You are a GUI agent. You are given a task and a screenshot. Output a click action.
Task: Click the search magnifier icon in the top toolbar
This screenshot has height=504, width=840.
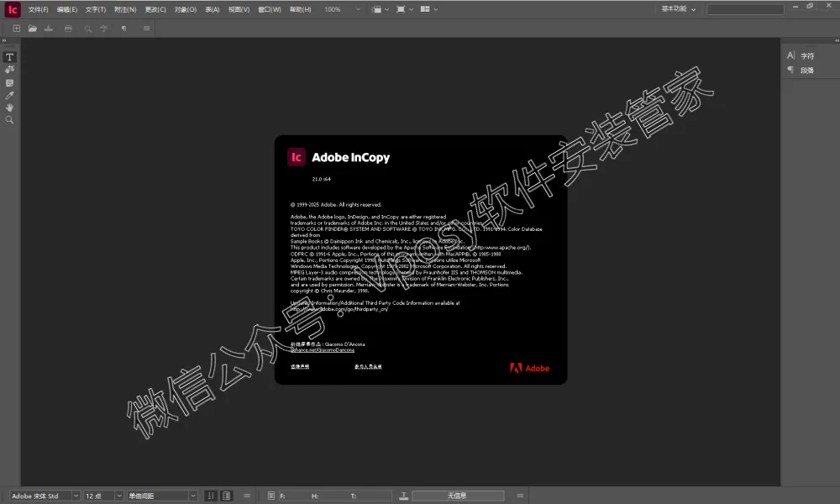87,28
